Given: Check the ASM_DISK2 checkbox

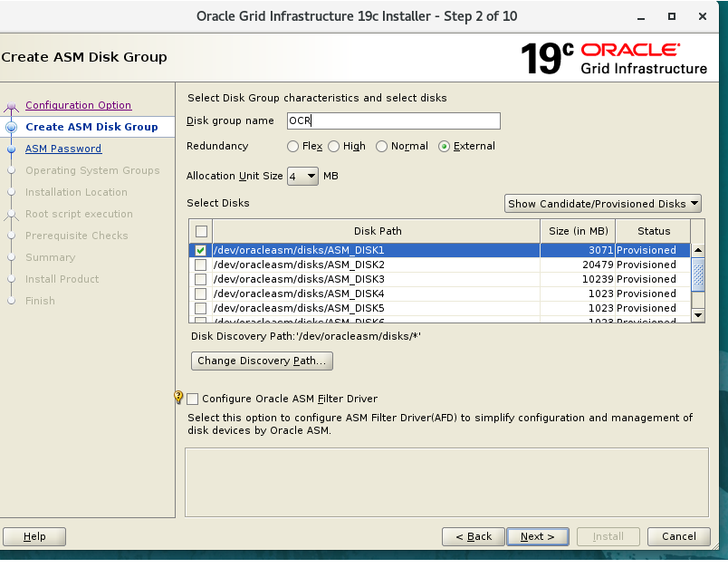Looking at the screenshot, I should [200, 265].
